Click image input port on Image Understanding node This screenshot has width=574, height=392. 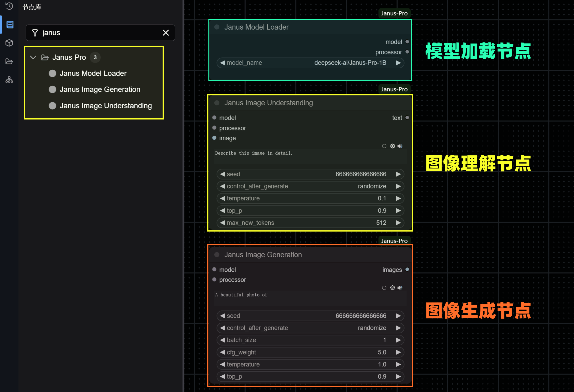pyautogui.click(x=214, y=138)
